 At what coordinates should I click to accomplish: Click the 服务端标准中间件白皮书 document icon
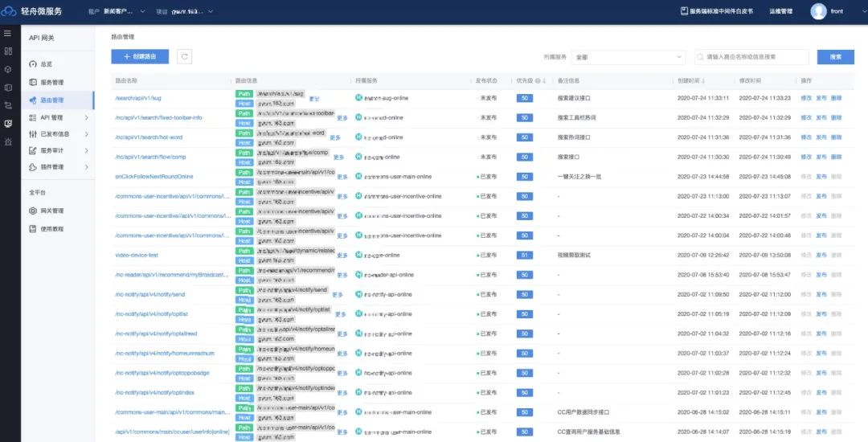[684, 11]
